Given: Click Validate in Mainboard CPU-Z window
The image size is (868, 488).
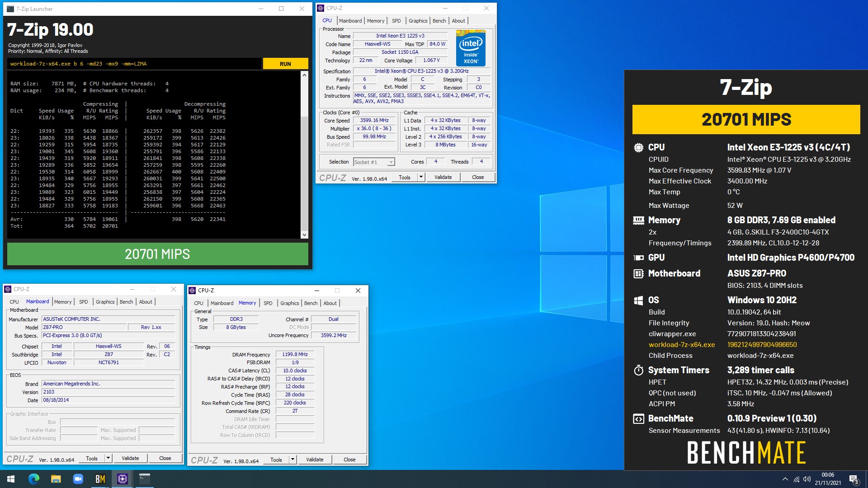Looking at the screenshot, I should (x=130, y=458).
